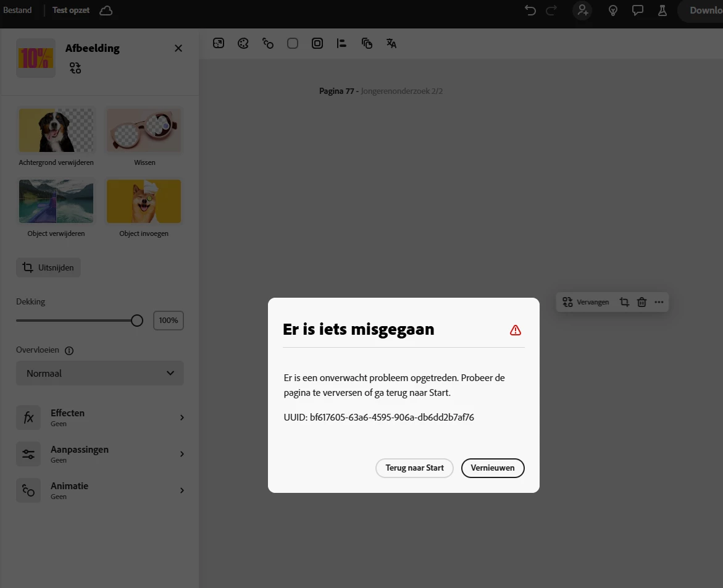Click the Dekking percentage input field
The width and height of the screenshot is (723, 588).
tap(169, 321)
